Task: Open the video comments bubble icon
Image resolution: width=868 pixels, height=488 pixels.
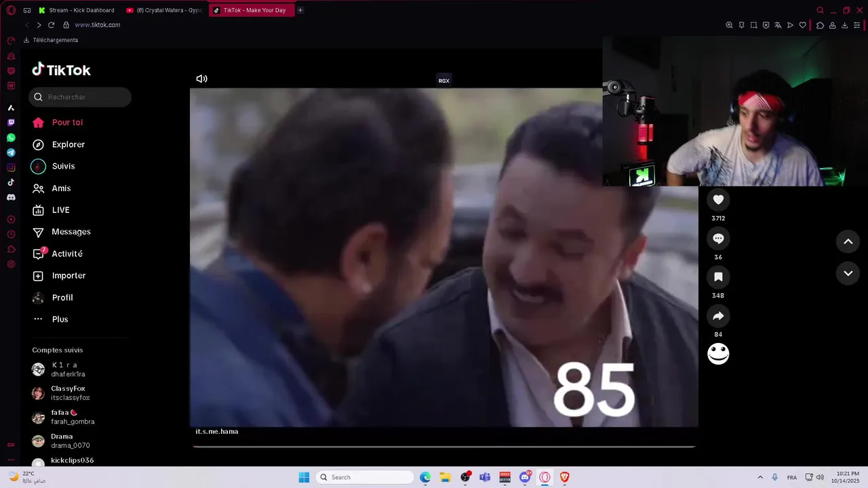Action: [x=718, y=239]
